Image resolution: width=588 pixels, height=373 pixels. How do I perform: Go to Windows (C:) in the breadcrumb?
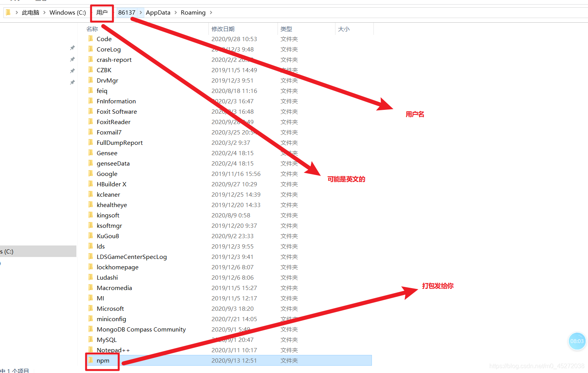pyautogui.click(x=68, y=13)
